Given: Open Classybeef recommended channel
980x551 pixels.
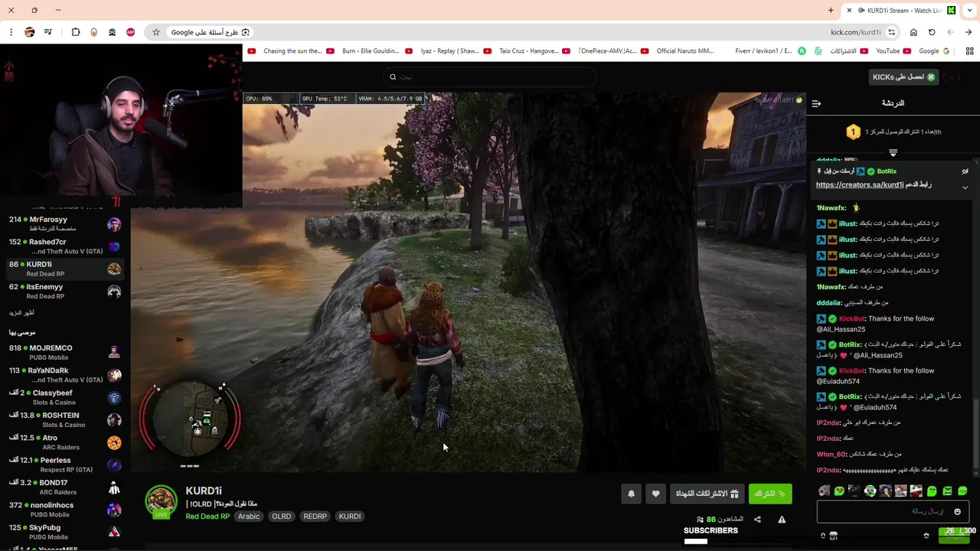Looking at the screenshot, I should click(65, 398).
